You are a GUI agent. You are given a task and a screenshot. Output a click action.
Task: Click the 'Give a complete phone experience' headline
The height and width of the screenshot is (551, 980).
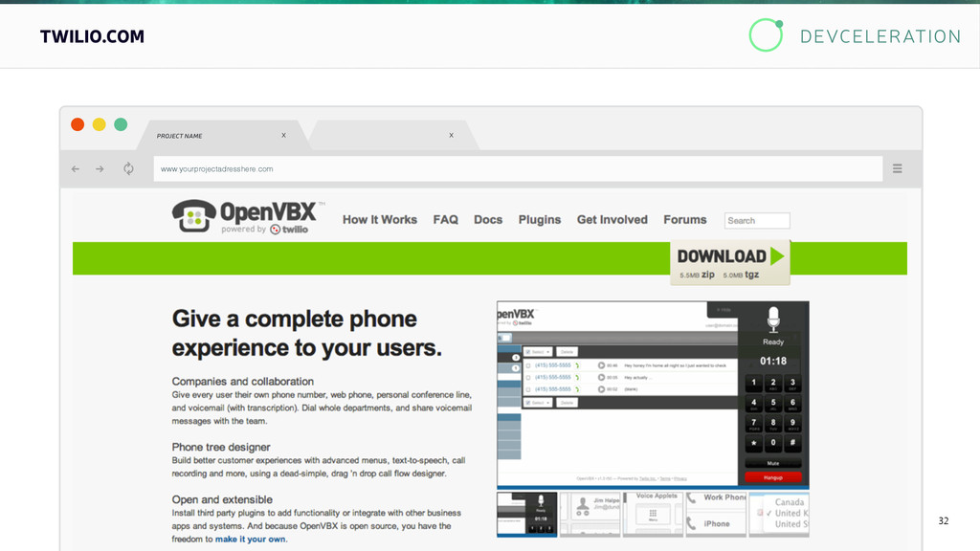pyautogui.click(x=307, y=333)
